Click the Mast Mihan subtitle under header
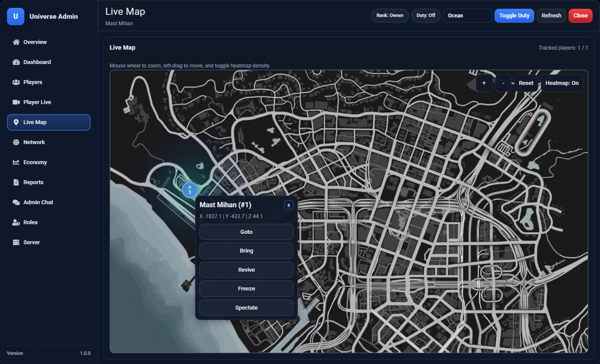This screenshot has width=600, height=364. click(119, 24)
